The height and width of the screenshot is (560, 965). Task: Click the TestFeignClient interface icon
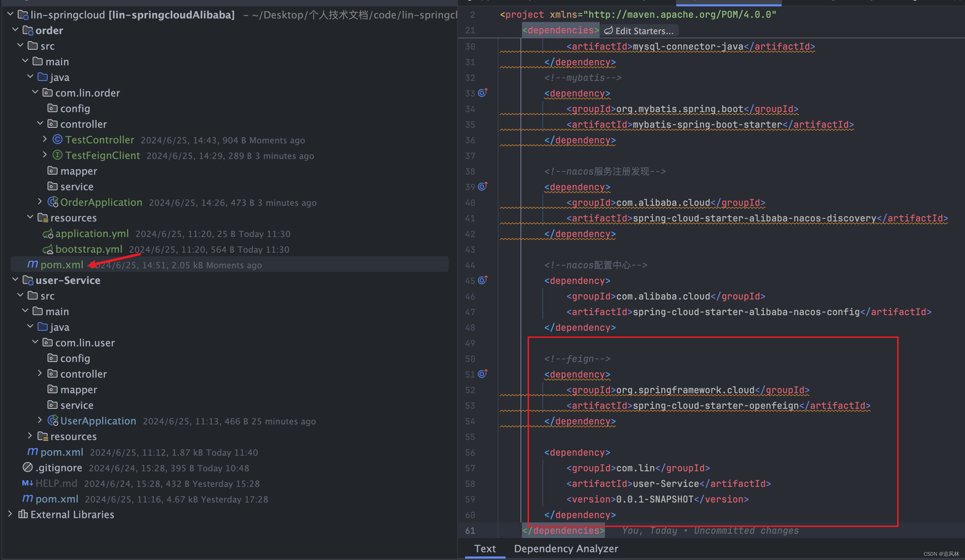point(58,155)
